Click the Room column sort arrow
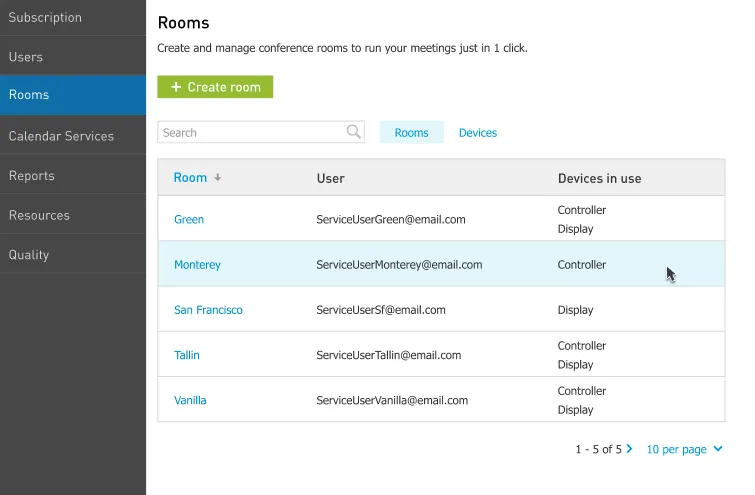 pos(218,178)
